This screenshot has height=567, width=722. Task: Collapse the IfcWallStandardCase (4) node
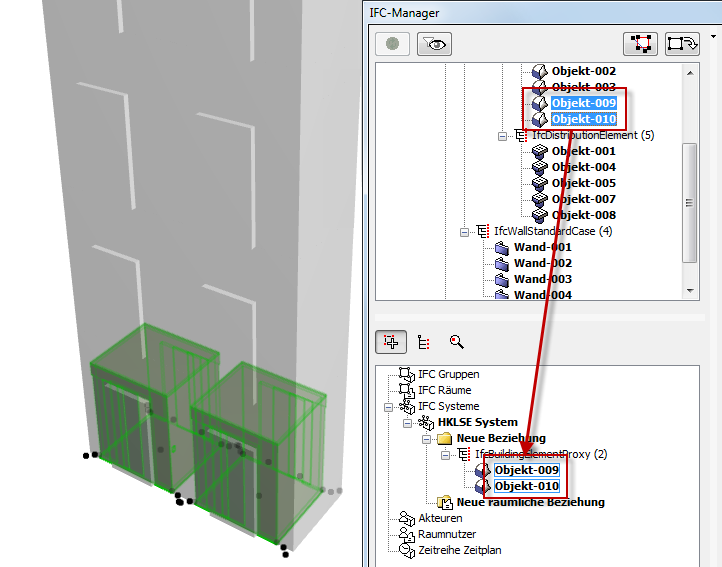464,232
